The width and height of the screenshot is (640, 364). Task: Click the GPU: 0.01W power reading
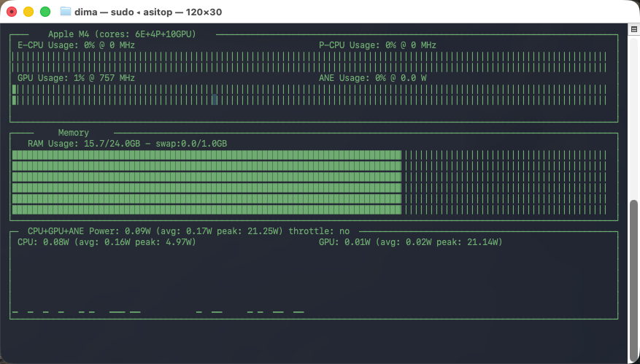coord(410,242)
